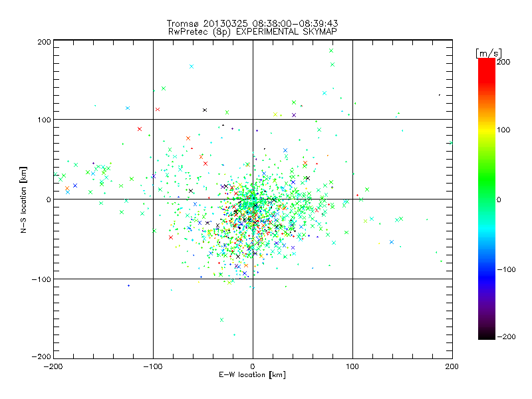Click the isolated green X marker near the bottom of the plot
532x399 pixels.
pos(222,320)
